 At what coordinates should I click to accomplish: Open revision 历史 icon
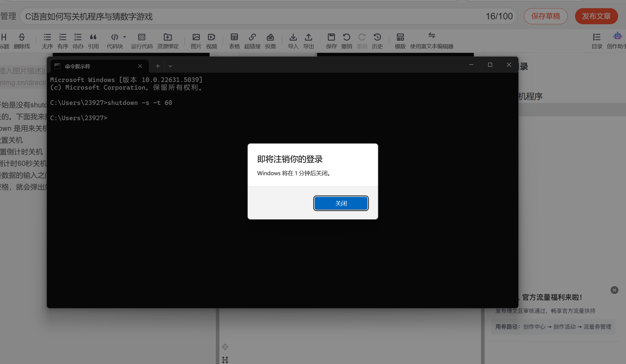point(377,41)
